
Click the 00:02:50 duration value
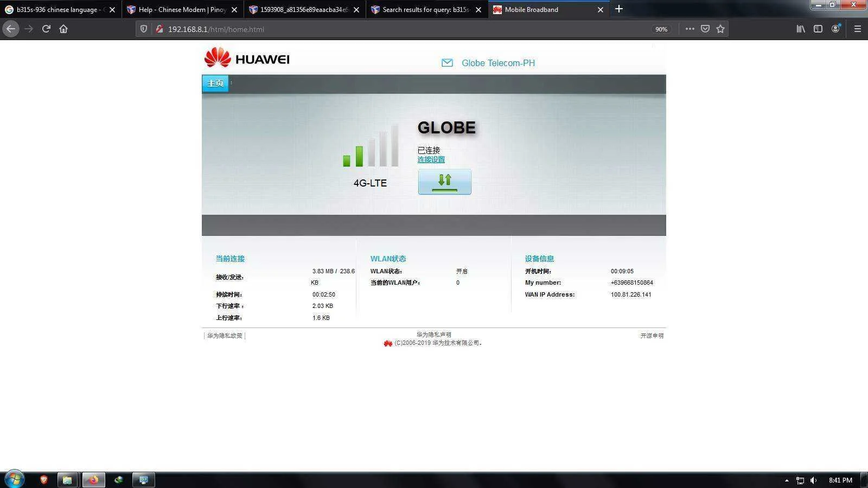click(323, 294)
